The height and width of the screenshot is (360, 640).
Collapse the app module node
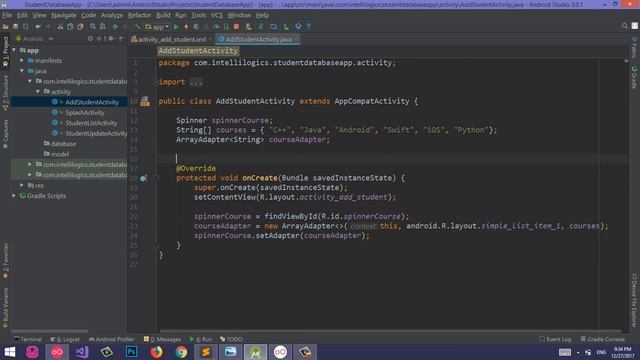pos(14,50)
